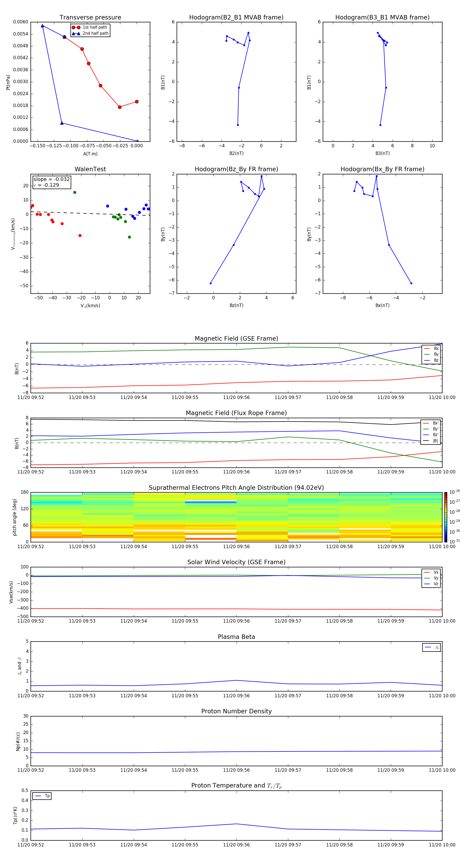Click the "WalenTest" plot title
The image size is (473, 868).
pos(90,169)
